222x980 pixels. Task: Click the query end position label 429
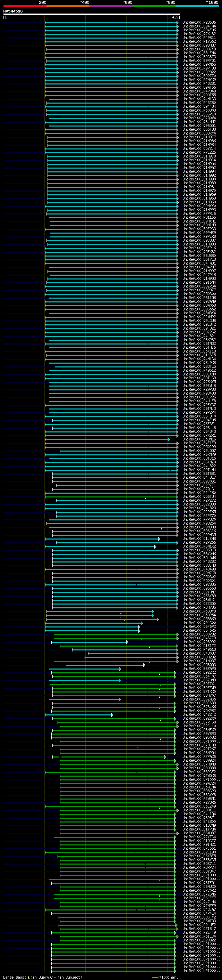pyautogui.click(x=175, y=17)
